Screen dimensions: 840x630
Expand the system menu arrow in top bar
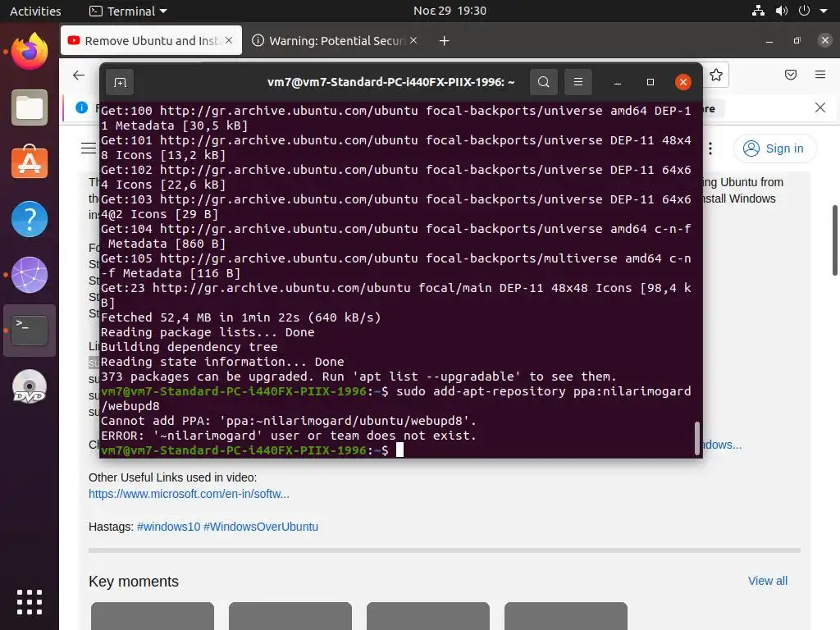824,11
